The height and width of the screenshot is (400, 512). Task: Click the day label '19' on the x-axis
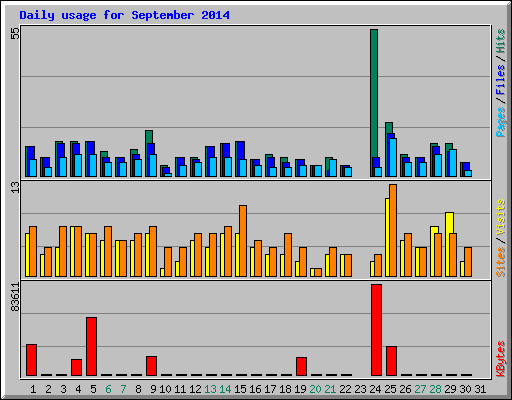[300, 389]
